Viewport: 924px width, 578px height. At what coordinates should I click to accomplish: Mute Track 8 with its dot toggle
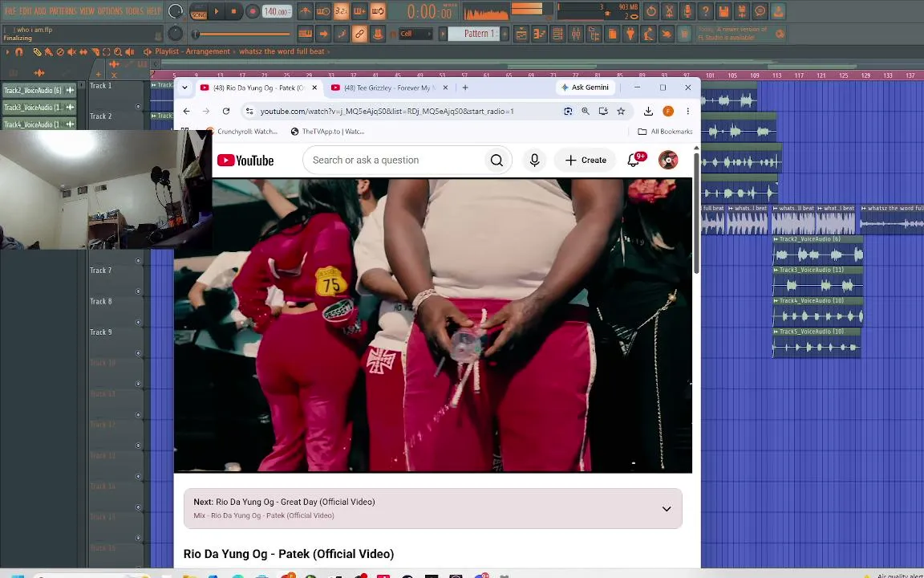(139, 322)
